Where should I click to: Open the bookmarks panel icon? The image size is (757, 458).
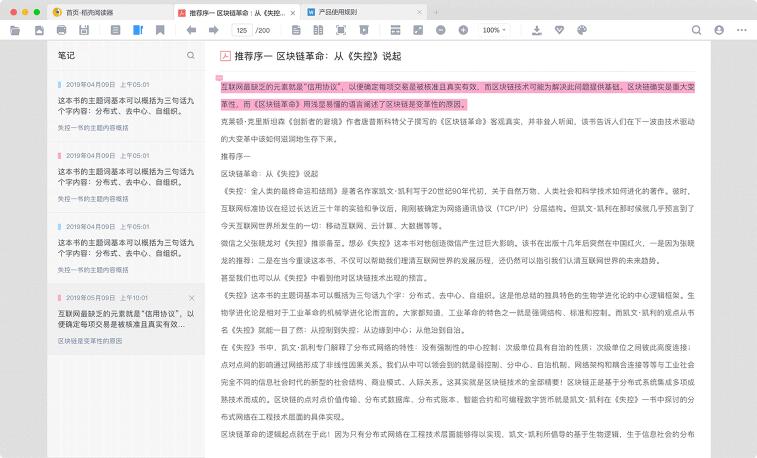(x=160, y=30)
